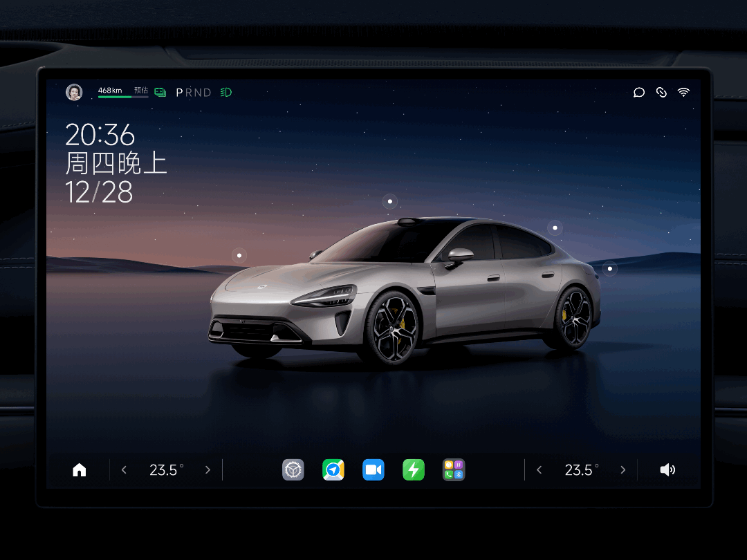Image resolution: width=747 pixels, height=560 pixels.
Task: Tap the hotspot dot above the car roof
Action: [390, 202]
